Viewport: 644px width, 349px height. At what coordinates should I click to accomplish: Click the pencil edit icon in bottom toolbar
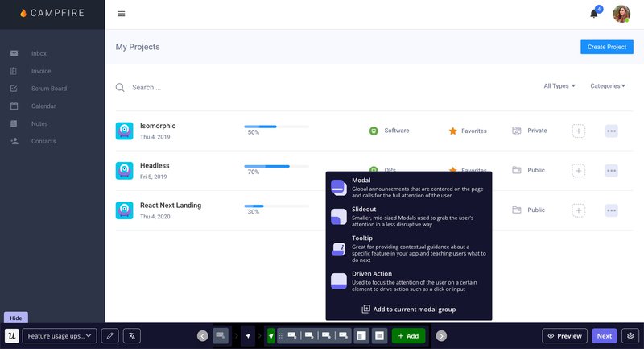(110, 335)
